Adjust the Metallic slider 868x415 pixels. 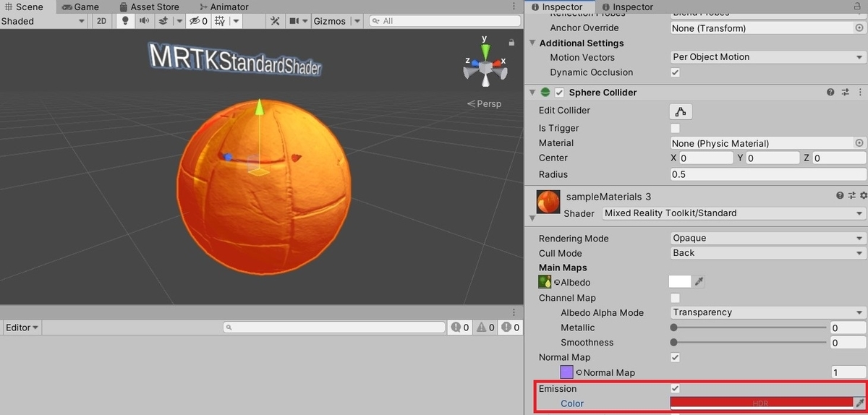(x=749, y=328)
